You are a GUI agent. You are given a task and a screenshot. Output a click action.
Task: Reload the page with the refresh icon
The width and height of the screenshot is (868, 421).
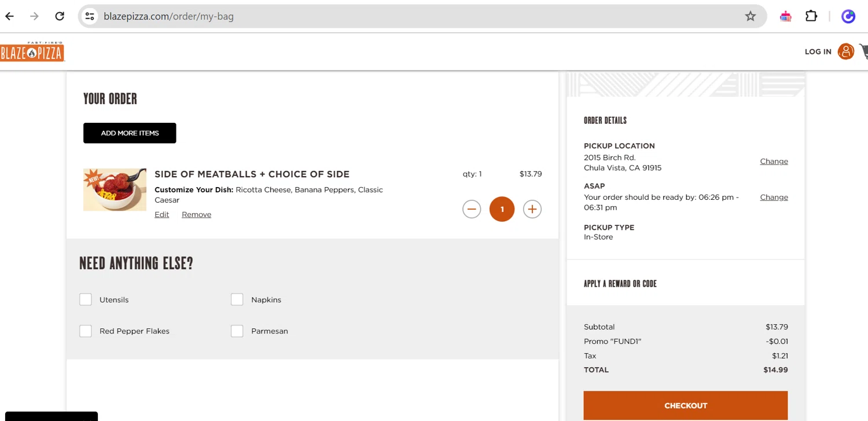(x=60, y=16)
